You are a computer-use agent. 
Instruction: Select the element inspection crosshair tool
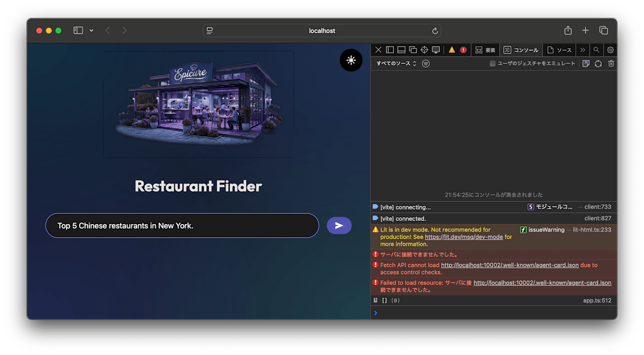425,49
